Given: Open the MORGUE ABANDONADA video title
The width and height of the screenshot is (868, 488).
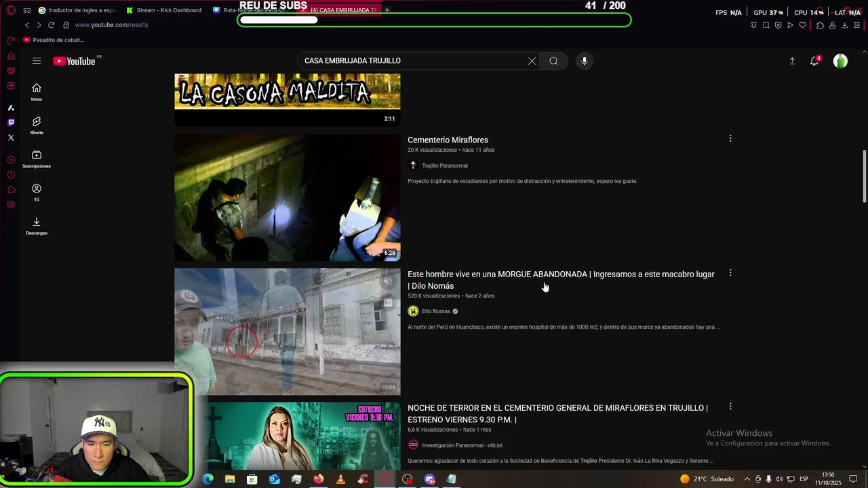Looking at the screenshot, I should (561, 280).
